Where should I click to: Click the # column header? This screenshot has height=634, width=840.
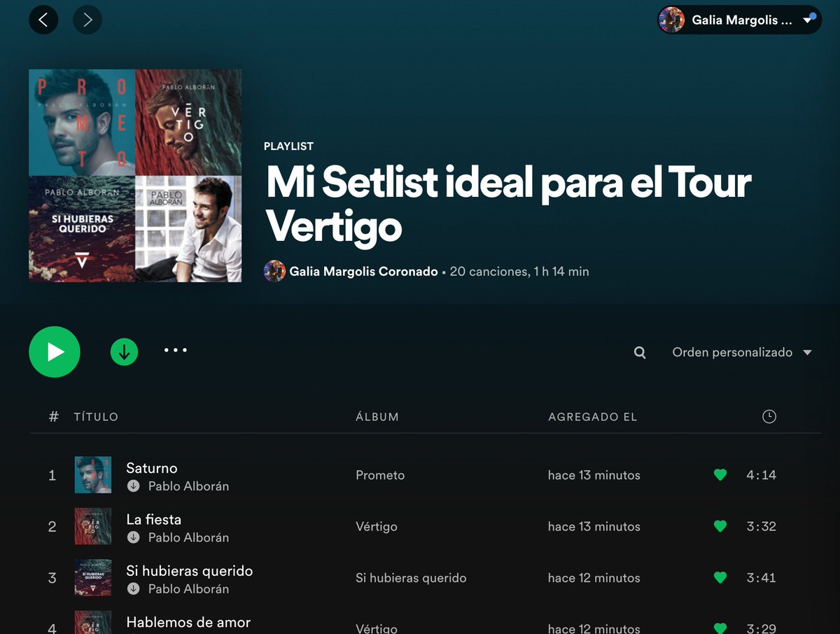54,417
